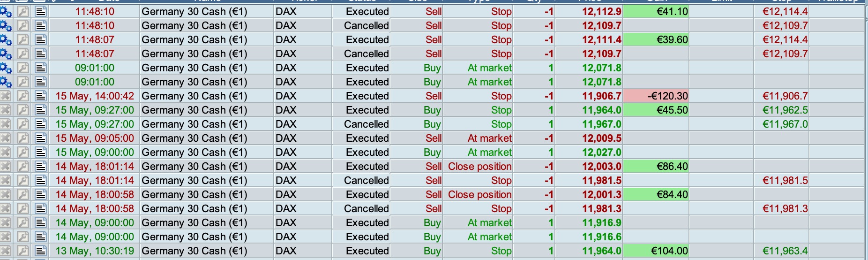Click the wrench icon on the 15 May 09:00:00 row
Viewport: 868px width, 260px height.
tap(23, 153)
